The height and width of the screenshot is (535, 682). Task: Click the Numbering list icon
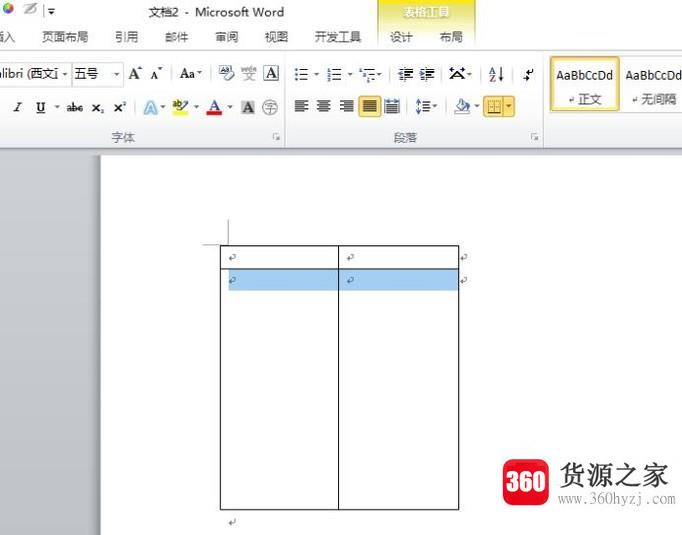[x=334, y=74]
